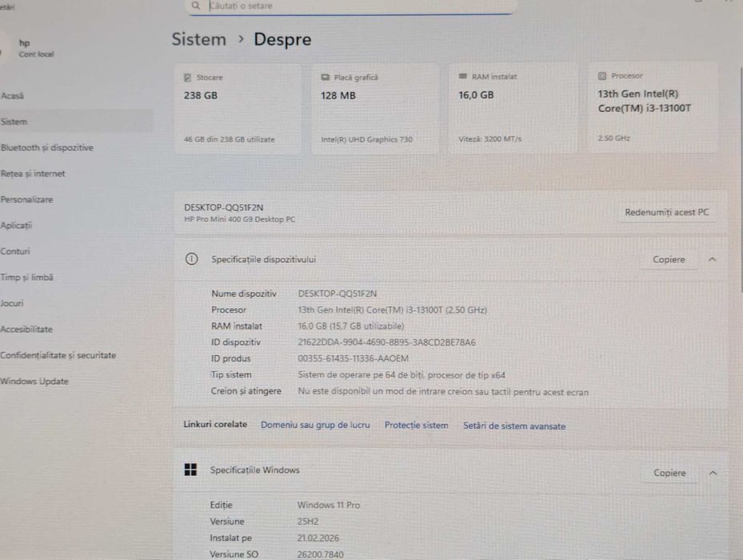
Task: Open Domeniu sau grup de lucru link
Action: (315, 425)
